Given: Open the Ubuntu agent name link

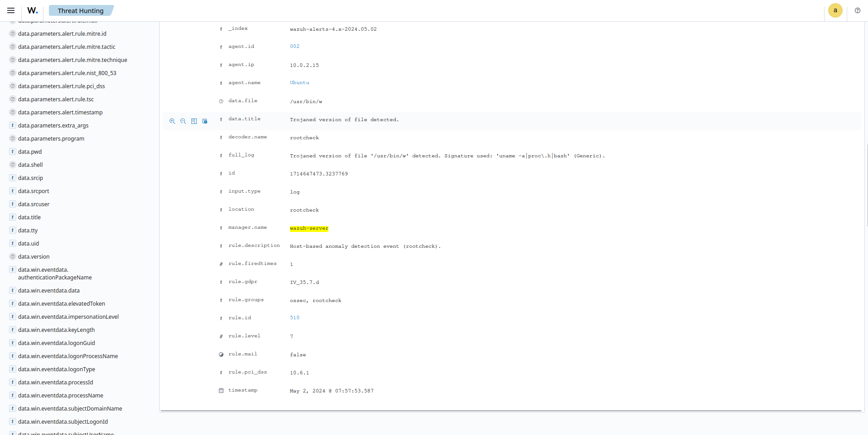Looking at the screenshot, I should click(x=299, y=83).
